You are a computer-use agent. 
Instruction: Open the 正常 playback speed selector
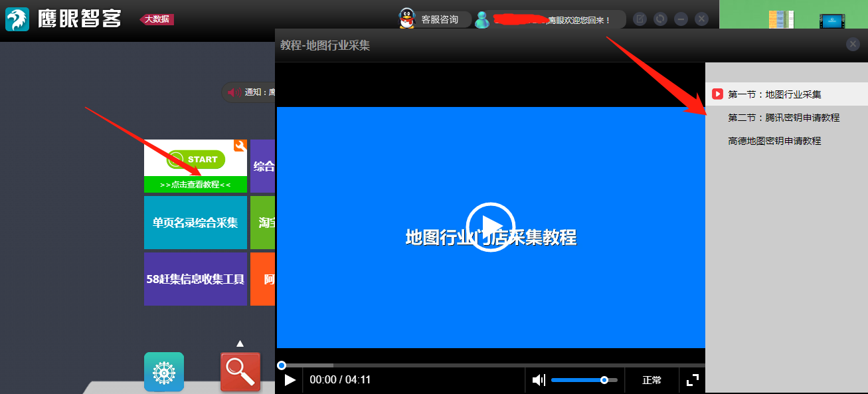[651, 380]
